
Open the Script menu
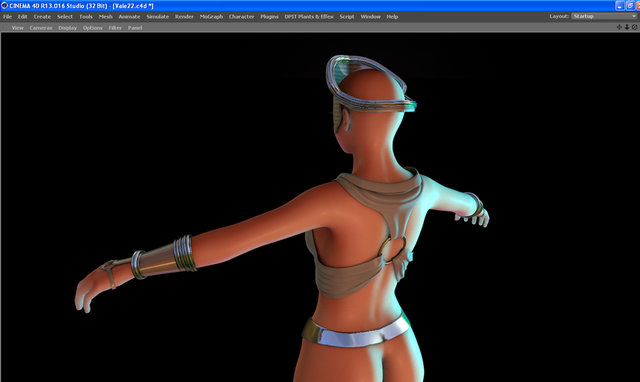(347, 17)
